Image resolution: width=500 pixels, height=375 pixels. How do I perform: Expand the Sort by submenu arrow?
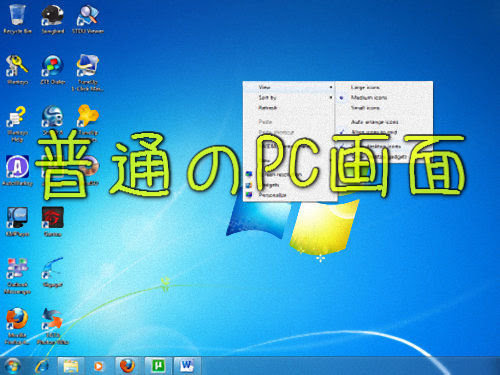coord(331,98)
